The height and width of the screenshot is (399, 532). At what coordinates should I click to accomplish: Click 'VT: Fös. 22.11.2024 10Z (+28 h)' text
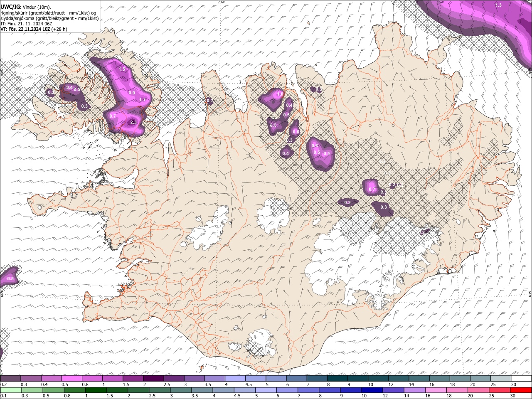coord(34,29)
